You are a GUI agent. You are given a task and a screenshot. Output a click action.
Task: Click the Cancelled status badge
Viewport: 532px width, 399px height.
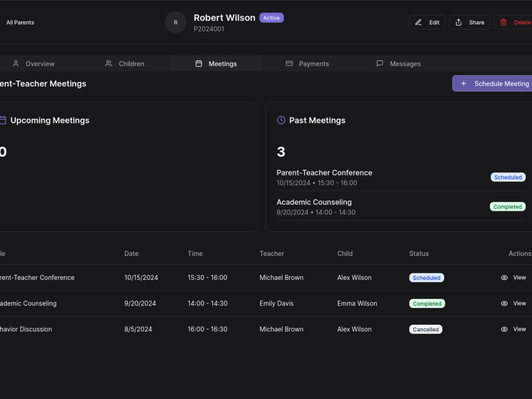tap(426, 329)
